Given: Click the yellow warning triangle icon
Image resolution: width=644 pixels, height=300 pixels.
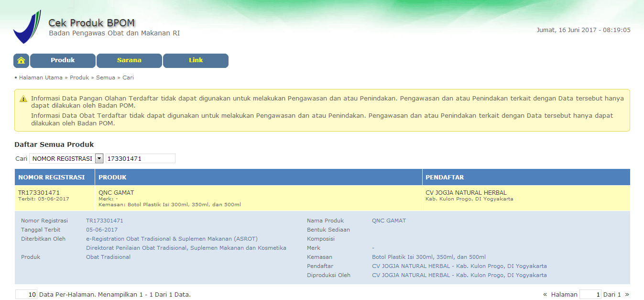Looking at the screenshot, I should tap(23, 99).
